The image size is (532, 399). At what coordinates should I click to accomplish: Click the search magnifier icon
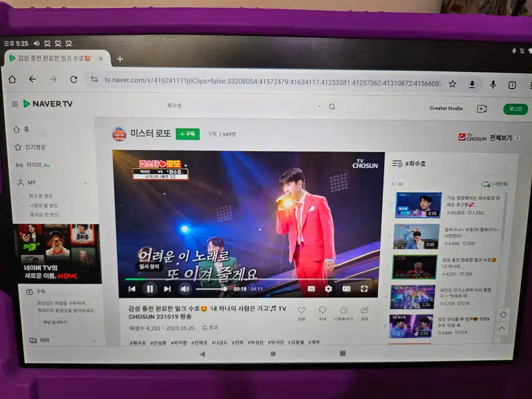click(332, 107)
